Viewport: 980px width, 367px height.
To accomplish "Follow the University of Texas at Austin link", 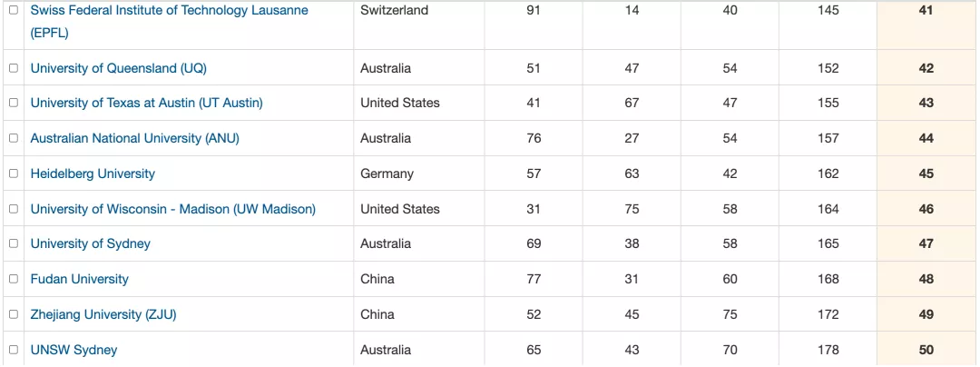I will [x=147, y=104].
